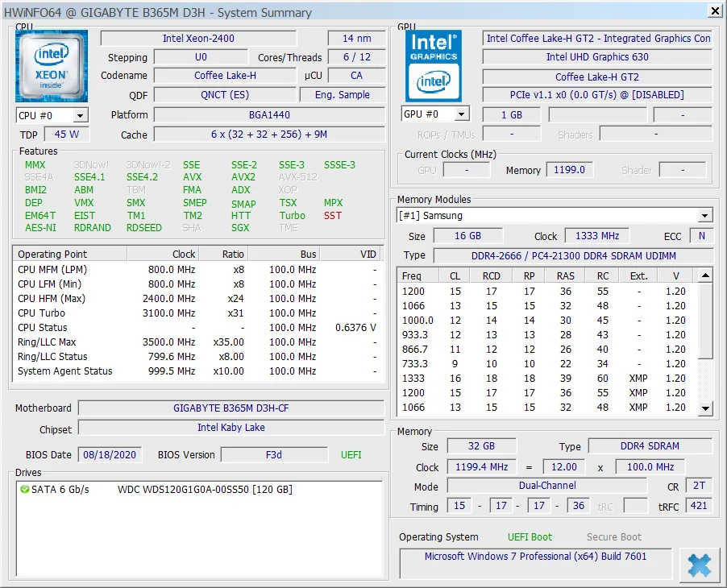Click the F3d BIOS Version field
This screenshot has height=588, width=727.
coord(274,455)
